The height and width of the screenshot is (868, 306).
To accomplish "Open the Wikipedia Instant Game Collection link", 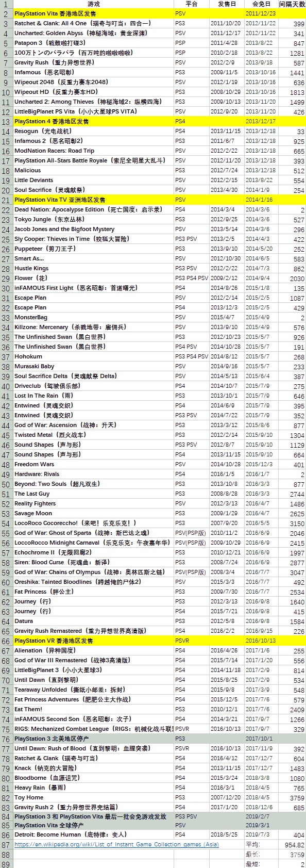I will click(x=116, y=844).
